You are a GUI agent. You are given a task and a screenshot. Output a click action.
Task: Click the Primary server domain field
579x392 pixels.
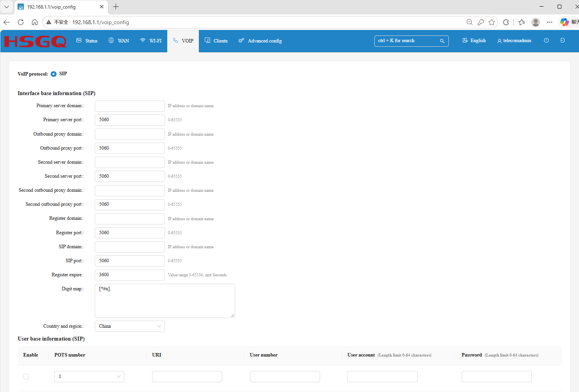[130, 106]
